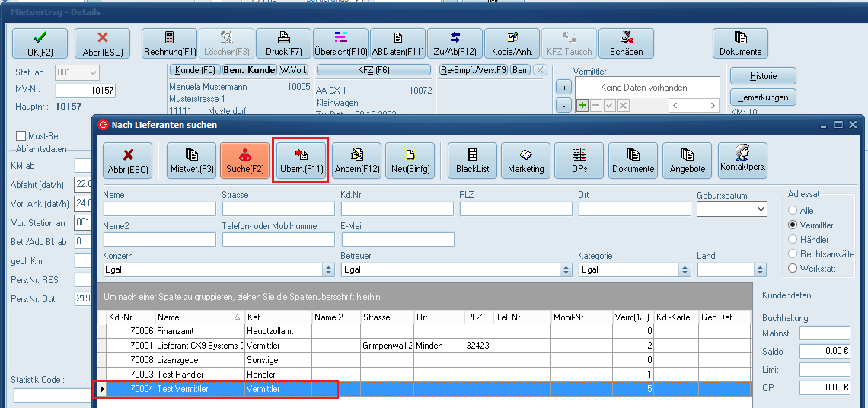The height and width of the screenshot is (408, 868).
Task: Click the Übern.(F11) toolbar button
Action: 302,161
